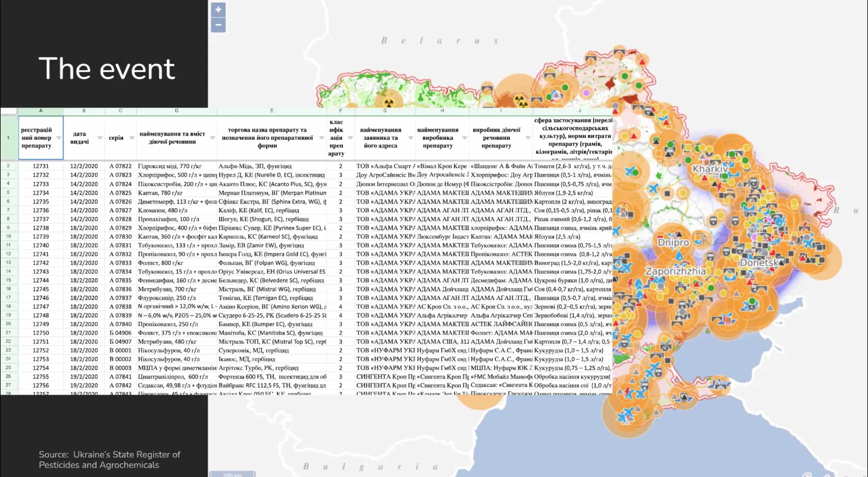Select series cell 'В 00001'

click(x=120, y=350)
